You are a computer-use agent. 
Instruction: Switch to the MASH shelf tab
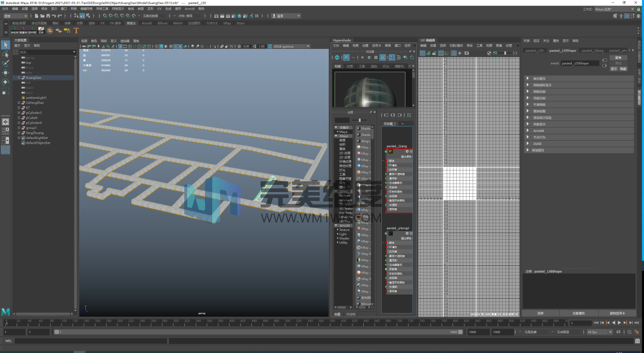pyautogui.click(x=178, y=23)
